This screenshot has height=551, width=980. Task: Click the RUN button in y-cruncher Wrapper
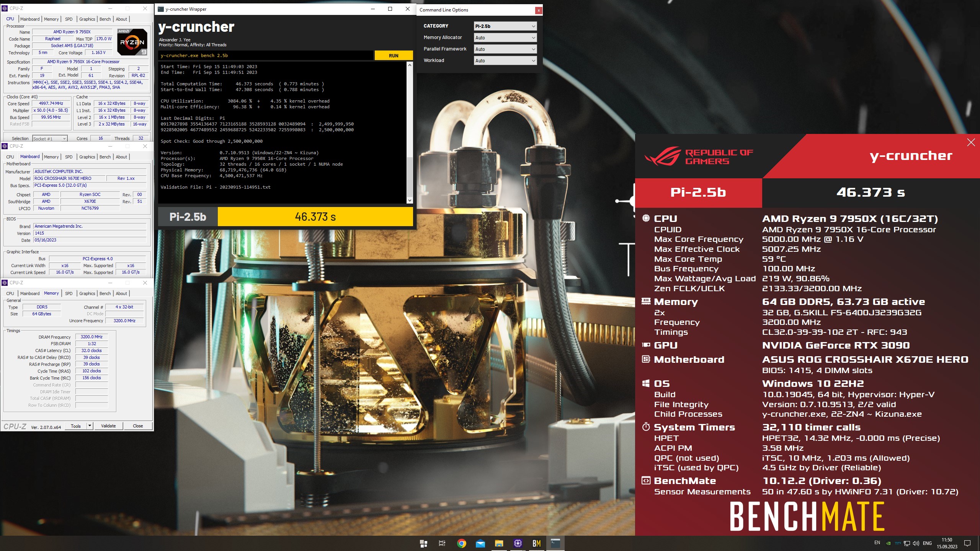(394, 55)
